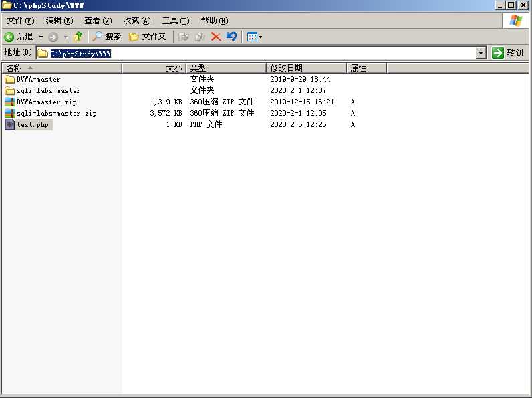Viewport: 532px width, 398px height.
Task: Maximize the C:\phpStudy\WWW window
Action: coord(511,5)
